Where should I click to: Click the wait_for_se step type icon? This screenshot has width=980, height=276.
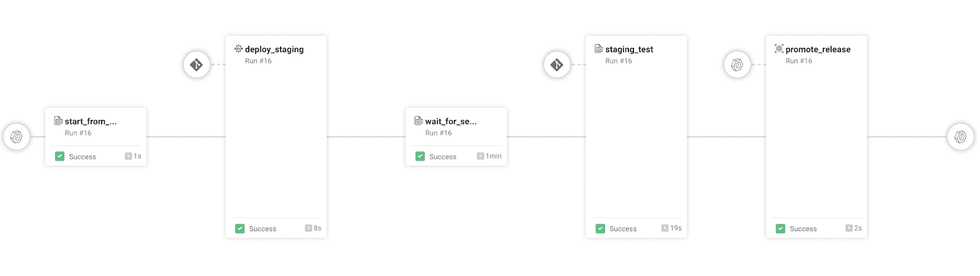point(418,121)
